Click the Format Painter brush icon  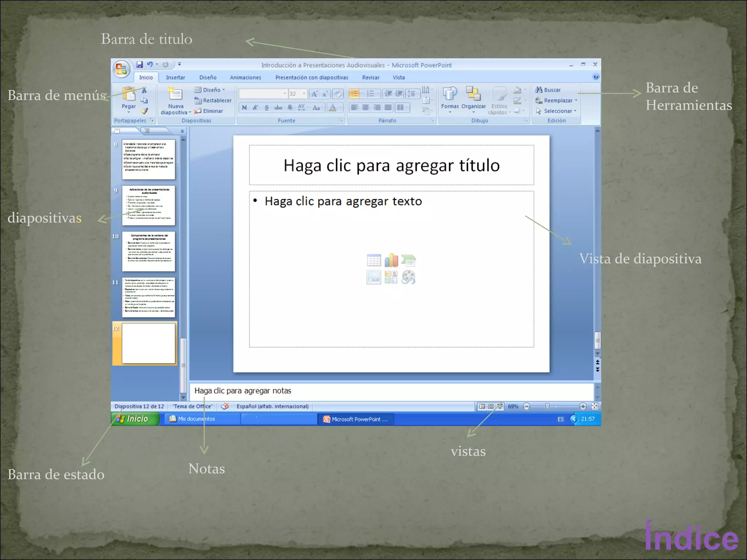[144, 111]
